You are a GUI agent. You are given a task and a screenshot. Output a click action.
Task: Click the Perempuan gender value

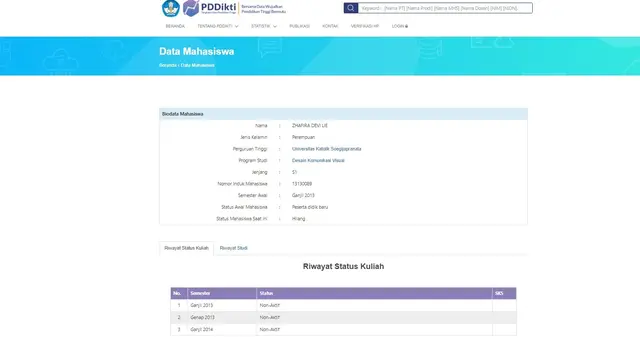pos(303,137)
